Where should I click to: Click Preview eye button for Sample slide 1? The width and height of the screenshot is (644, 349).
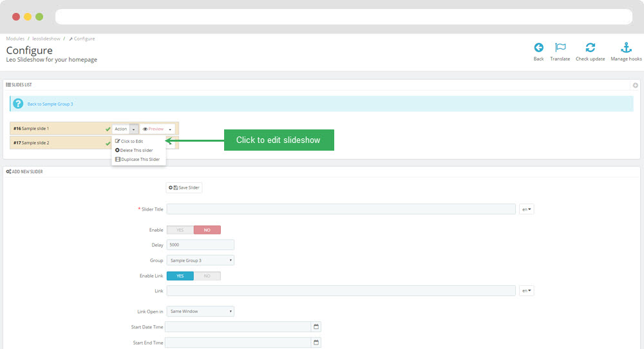[153, 129]
